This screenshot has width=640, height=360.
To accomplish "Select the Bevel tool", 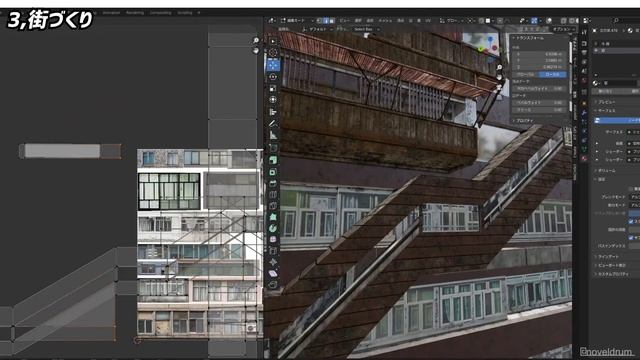I will (x=273, y=183).
